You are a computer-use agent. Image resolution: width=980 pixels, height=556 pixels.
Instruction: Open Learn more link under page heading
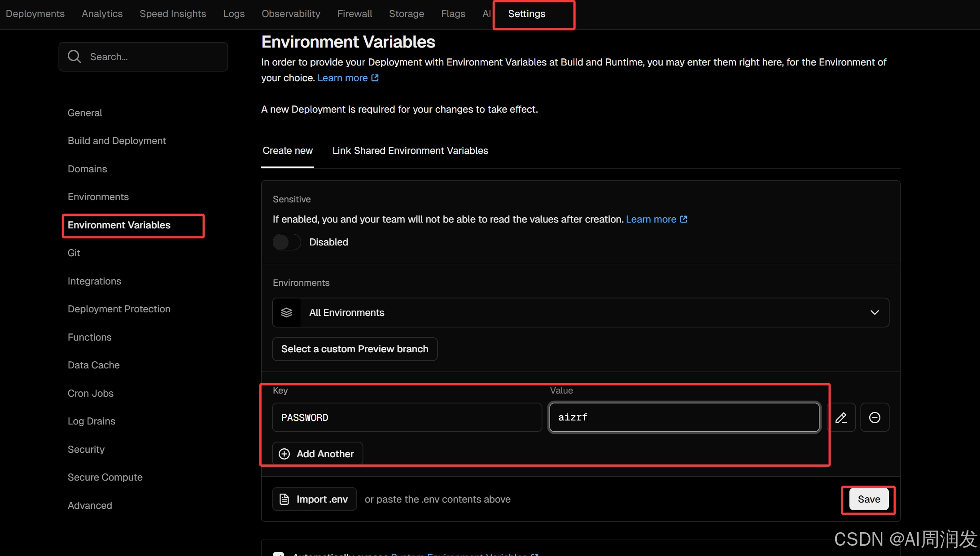click(342, 78)
